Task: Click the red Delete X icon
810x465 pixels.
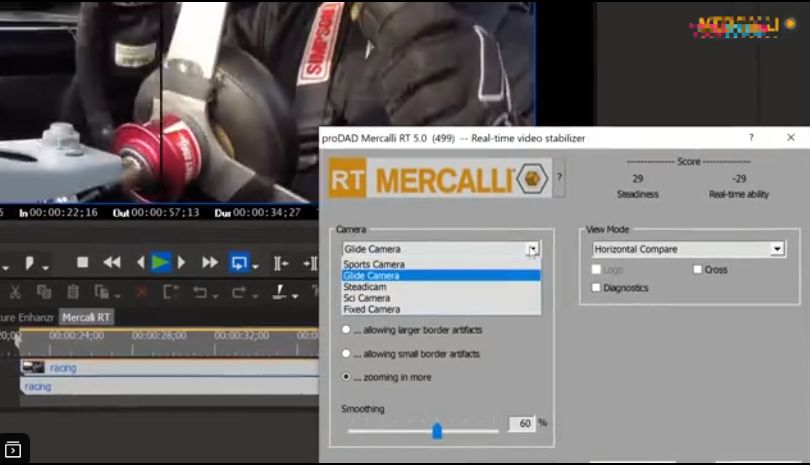Action: [x=141, y=292]
